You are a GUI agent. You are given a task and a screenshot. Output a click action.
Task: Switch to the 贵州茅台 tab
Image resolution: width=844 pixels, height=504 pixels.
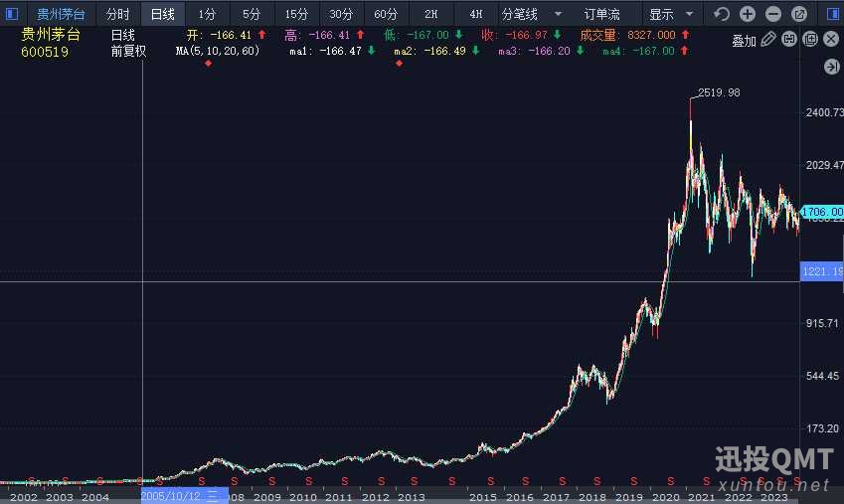61,14
